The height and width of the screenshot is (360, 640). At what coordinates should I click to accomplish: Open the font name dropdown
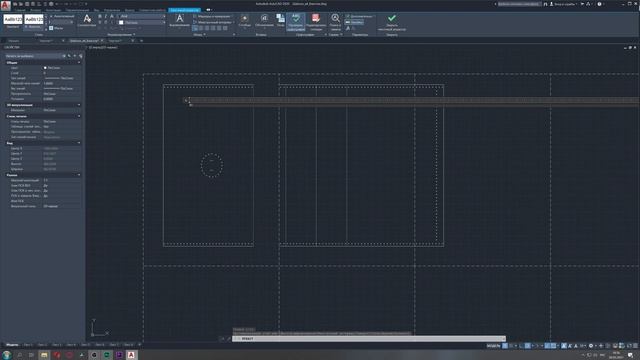(x=142, y=16)
